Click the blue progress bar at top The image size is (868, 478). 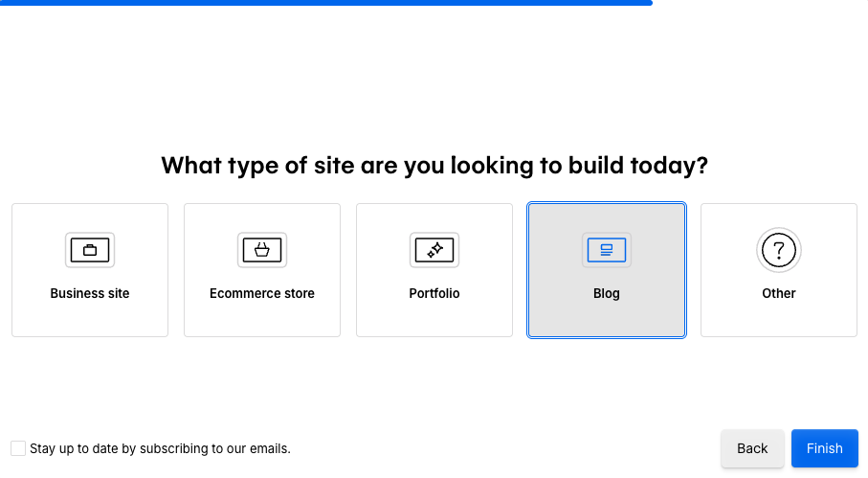(x=326, y=3)
